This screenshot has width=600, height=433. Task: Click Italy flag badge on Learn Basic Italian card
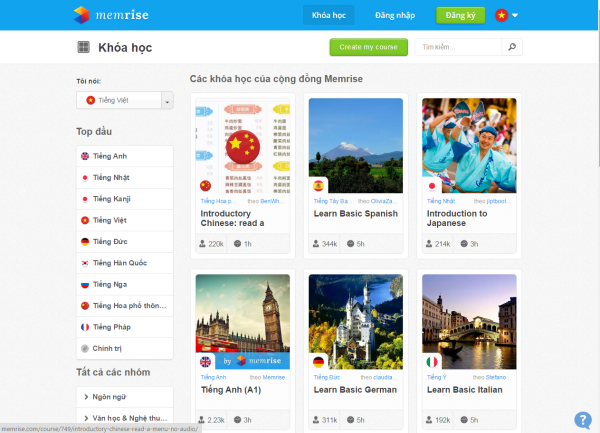click(x=432, y=362)
